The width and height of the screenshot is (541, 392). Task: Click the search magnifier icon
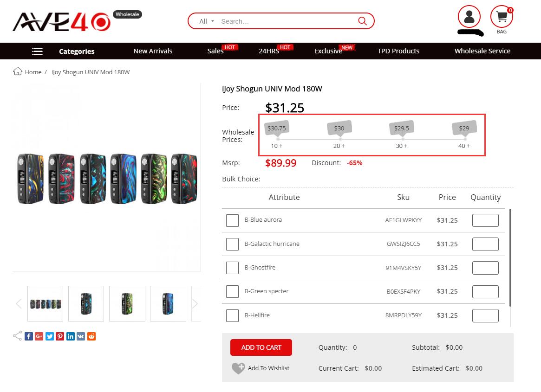click(x=362, y=21)
